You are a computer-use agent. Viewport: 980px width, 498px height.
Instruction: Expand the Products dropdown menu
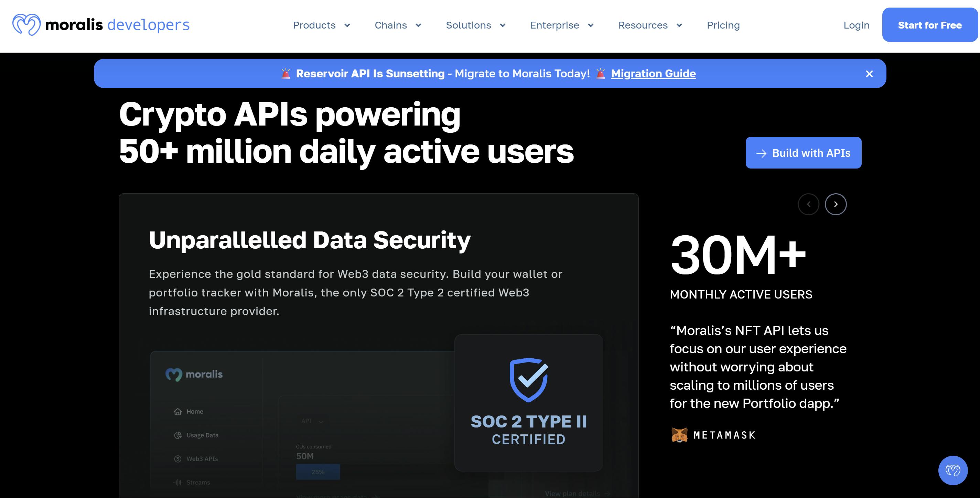pyautogui.click(x=321, y=25)
